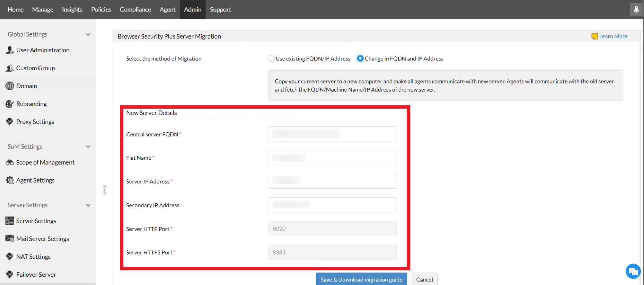This screenshot has height=285, width=644.
Task: Click the Scope of Management binoculars icon
Action: click(10, 163)
